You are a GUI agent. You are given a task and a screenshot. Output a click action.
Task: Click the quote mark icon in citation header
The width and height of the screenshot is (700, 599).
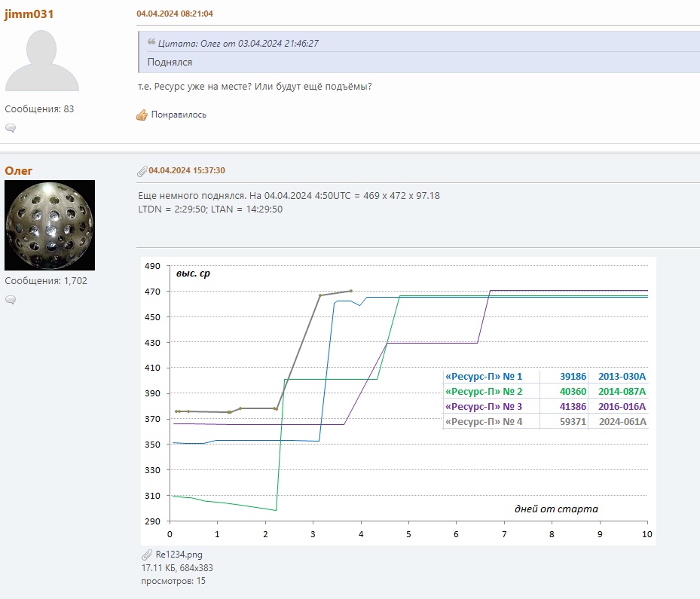click(x=151, y=43)
